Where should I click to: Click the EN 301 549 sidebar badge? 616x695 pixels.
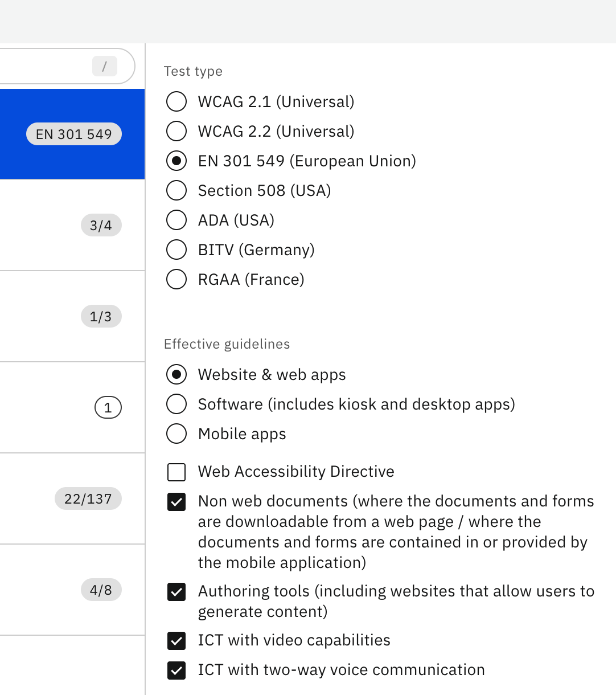73,134
